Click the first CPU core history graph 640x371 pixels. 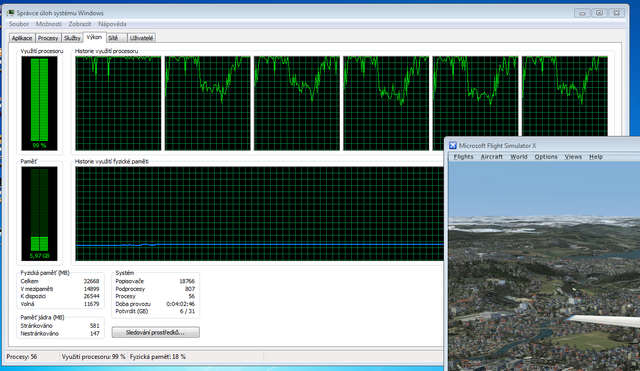click(x=118, y=103)
